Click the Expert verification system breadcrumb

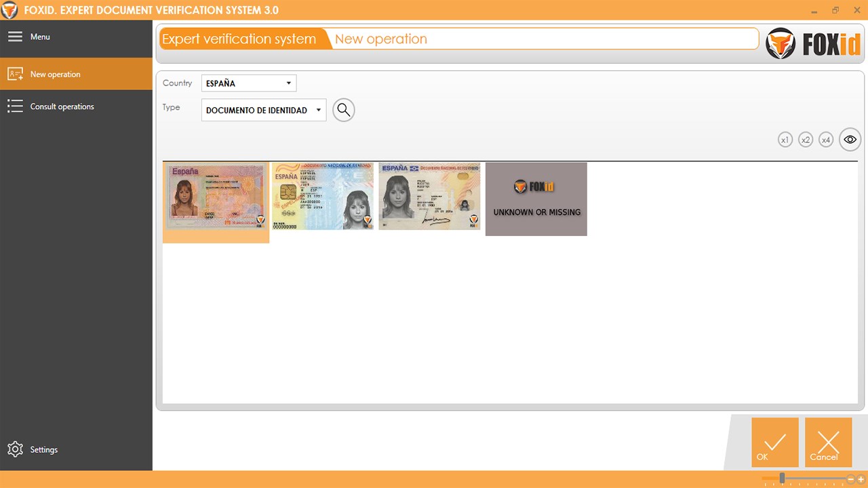[x=239, y=39]
